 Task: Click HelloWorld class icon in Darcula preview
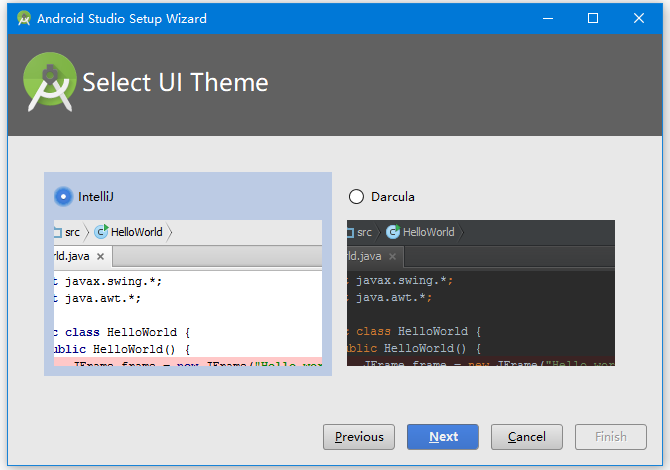[393, 232]
